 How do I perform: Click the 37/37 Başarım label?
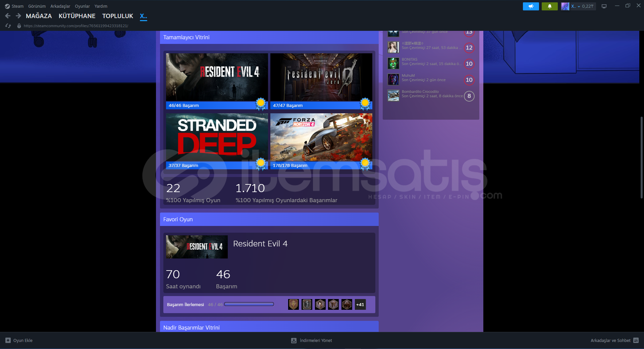(183, 165)
